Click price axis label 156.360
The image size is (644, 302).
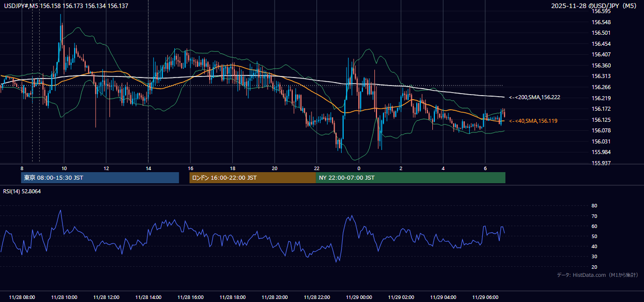coord(601,65)
